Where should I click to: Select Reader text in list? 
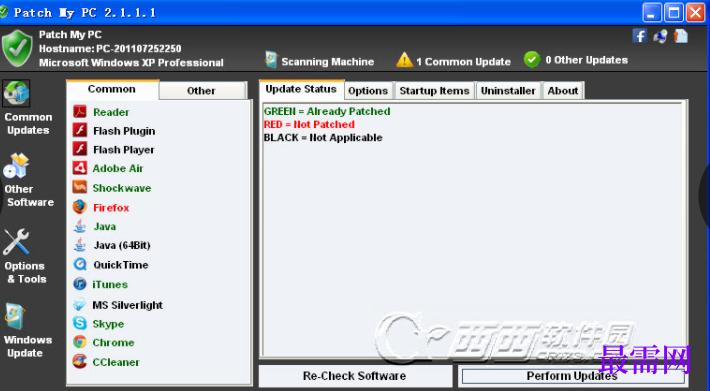click(111, 112)
